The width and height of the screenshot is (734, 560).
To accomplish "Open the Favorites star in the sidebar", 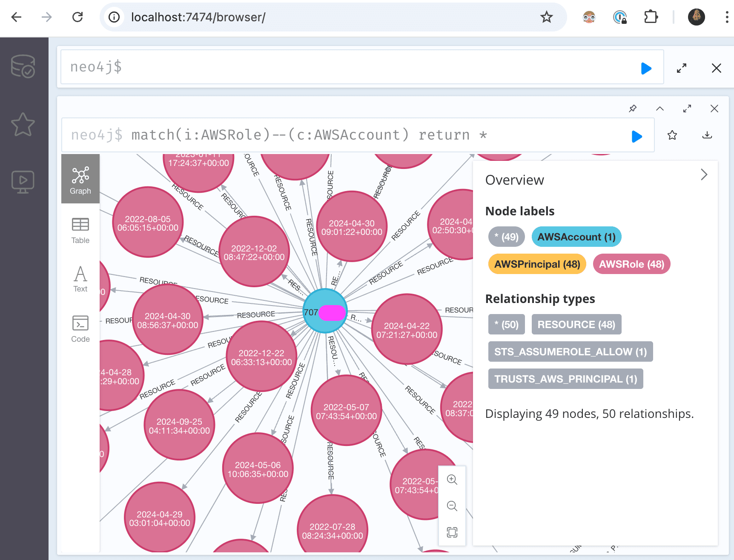I will pos(23,124).
